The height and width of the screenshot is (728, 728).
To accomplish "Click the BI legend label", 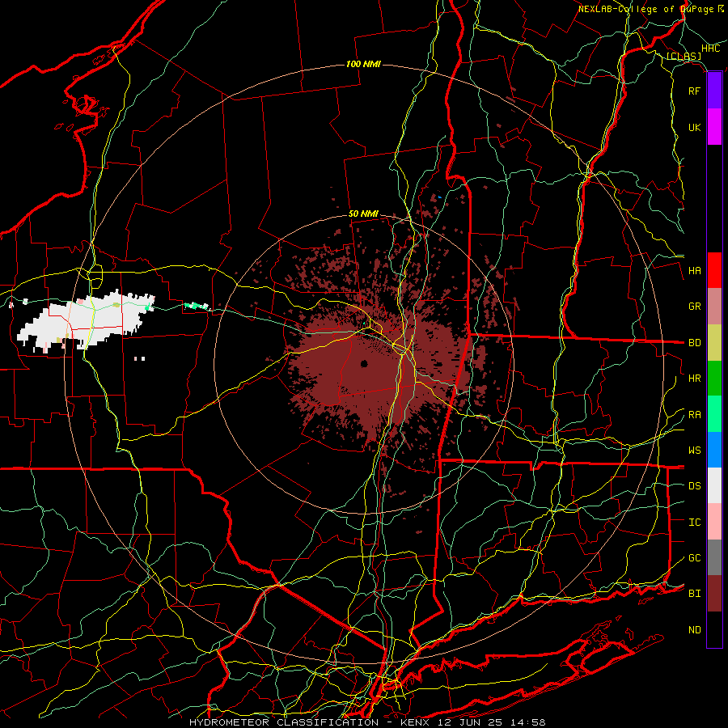I will point(695,594).
